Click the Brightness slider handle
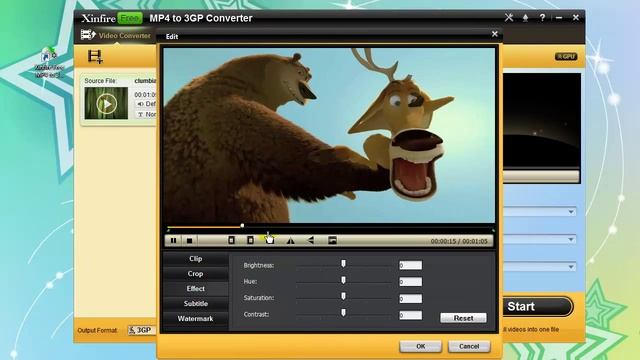The width and height of the screenshot is (640, 360). pyautogui.click(x=343, y=264)
